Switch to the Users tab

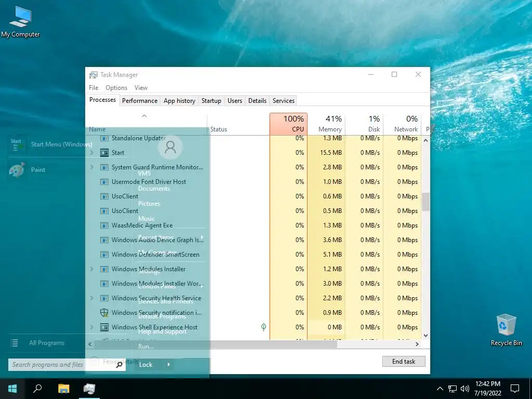[x=234, y=101]
